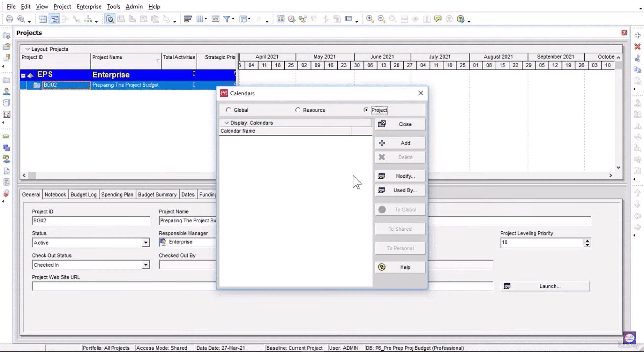Screen dimensions: 644x352
Task: Click the Level Resources icon on toolbar
Action: click(303, 19)
